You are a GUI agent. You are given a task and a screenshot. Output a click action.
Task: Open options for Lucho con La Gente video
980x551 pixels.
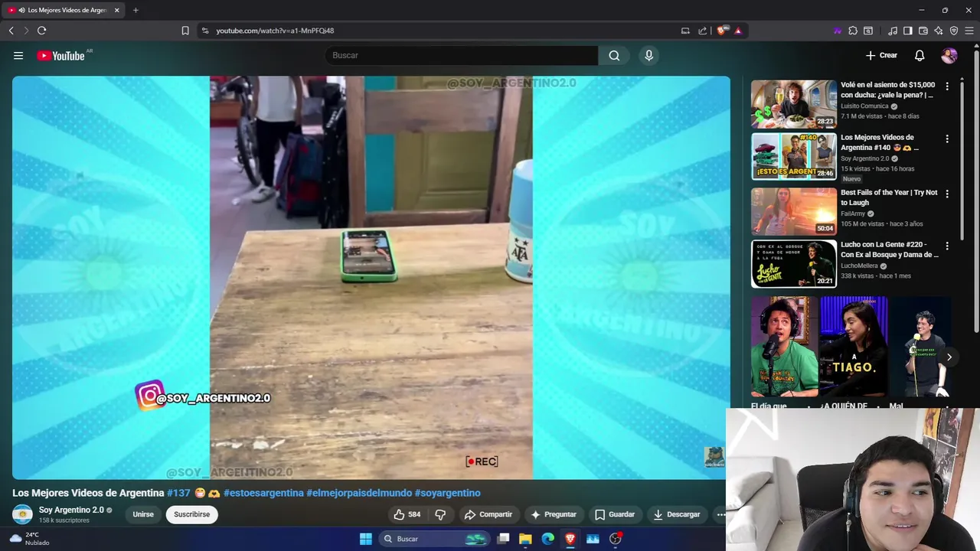[947, 246]
